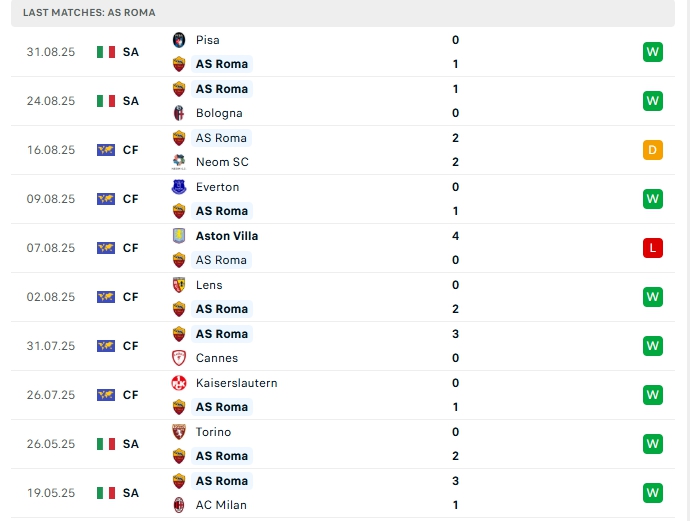Open the Neom SC team link

click(x=222, y=162)
